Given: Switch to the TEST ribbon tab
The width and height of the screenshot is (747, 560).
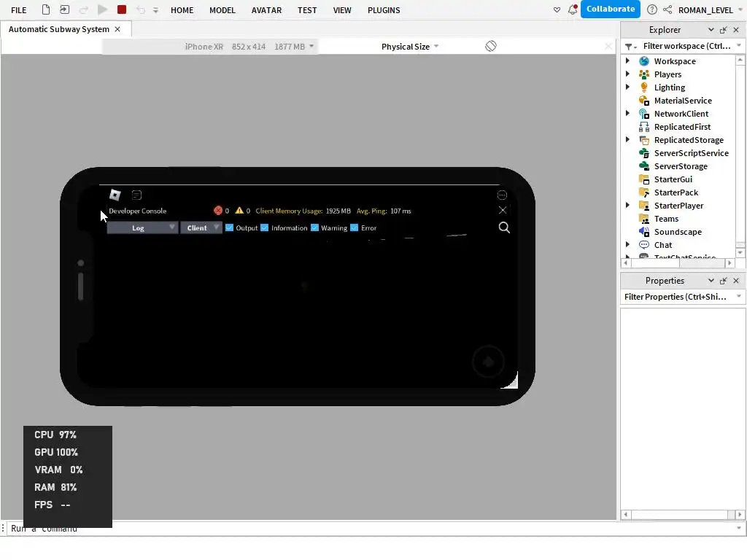Looking at the screenshot, I should (x=307, y=10).
